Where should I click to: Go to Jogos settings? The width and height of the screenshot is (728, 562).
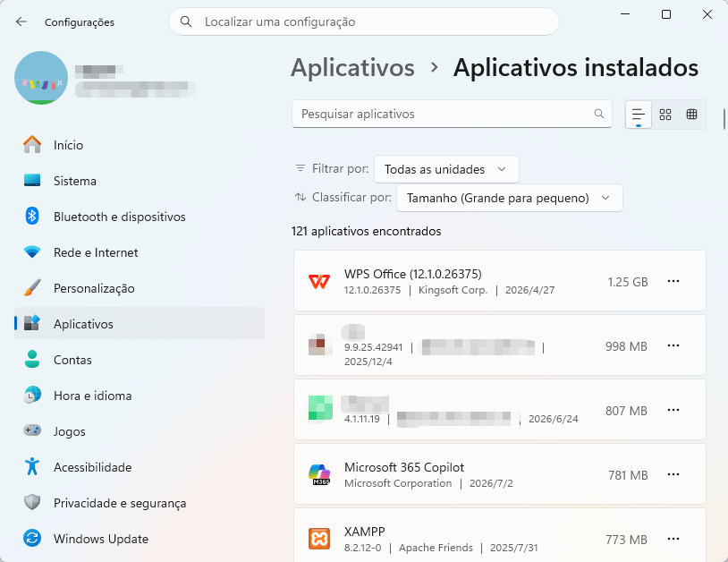pyautogui.click(x=140, y=431)
